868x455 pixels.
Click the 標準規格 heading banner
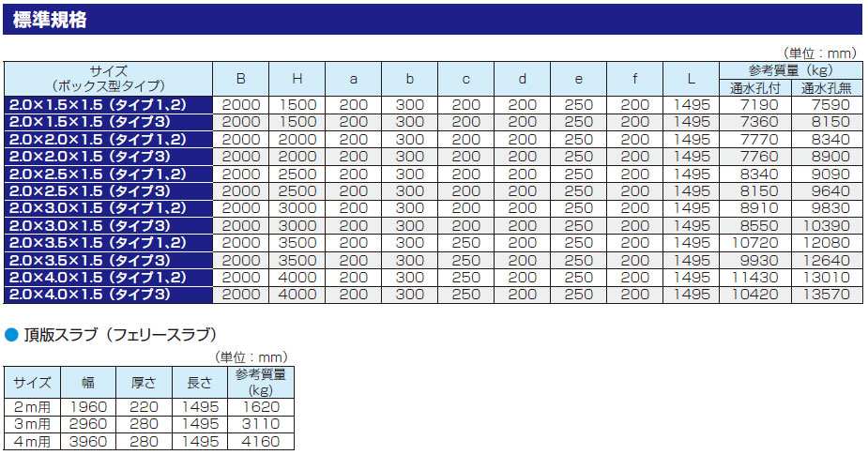pyautogui.click(x=433, y=20)
